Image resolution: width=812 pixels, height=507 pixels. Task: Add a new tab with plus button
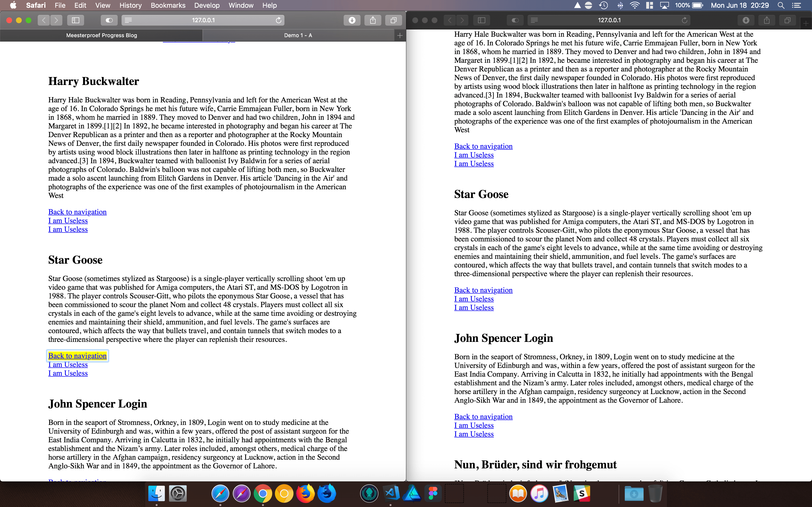pyautogui.click(x=400, y=35)
